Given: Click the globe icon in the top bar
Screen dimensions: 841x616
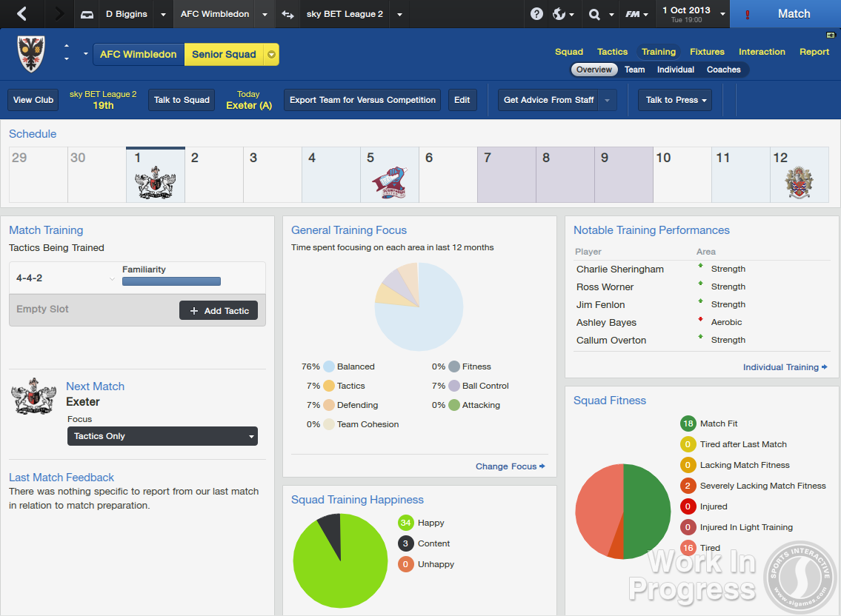Looking at the screenshot, I should click(x=560, y=14).
